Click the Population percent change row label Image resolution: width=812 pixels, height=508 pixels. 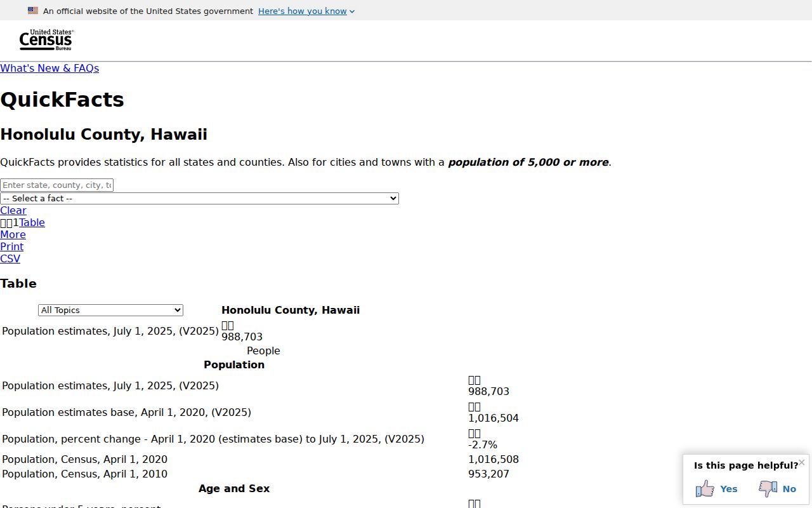coord(213,439)
